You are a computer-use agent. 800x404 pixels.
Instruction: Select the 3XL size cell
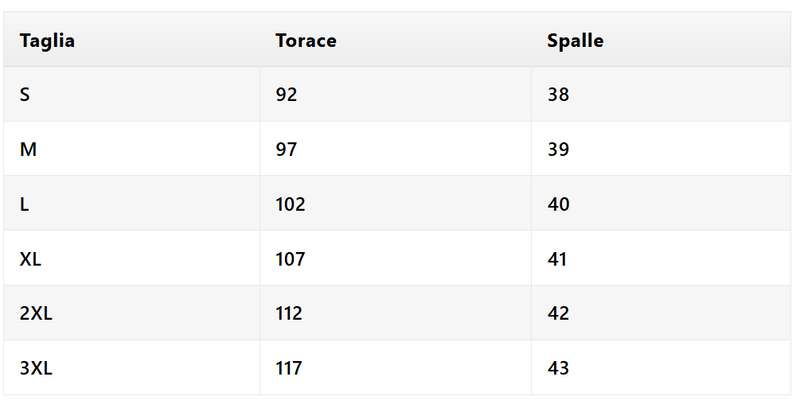pos(36,368)
